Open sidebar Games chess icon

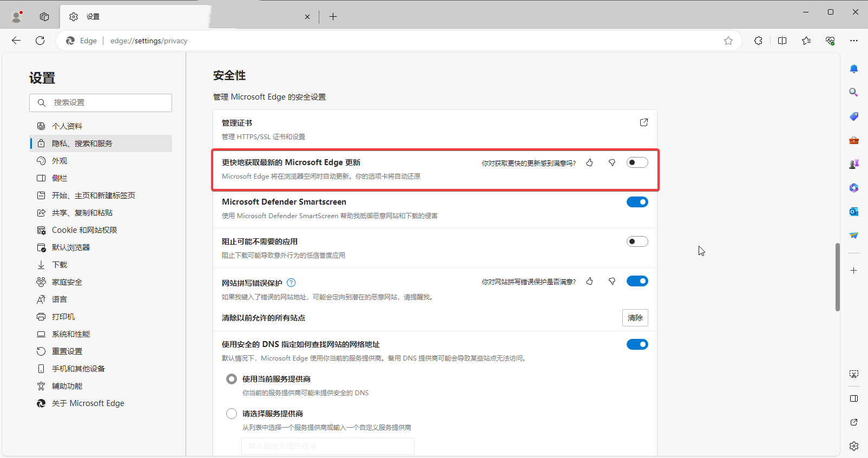[x=854, y=164]
